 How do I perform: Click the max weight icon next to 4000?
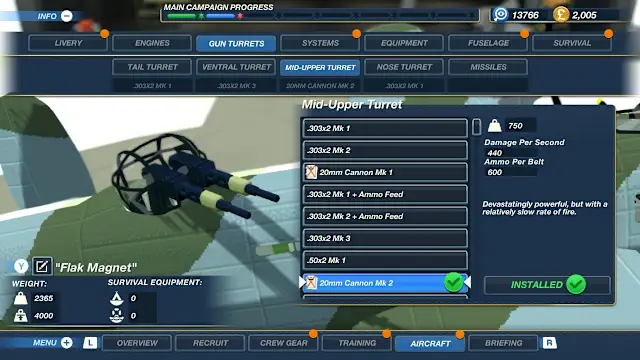tap(20, 316)
